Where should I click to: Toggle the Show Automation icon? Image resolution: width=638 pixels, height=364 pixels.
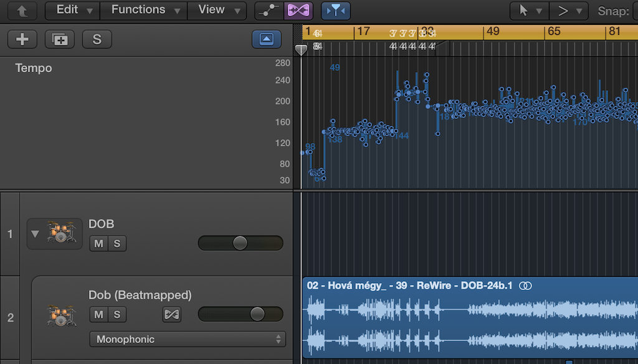click(x=269, y=11)
